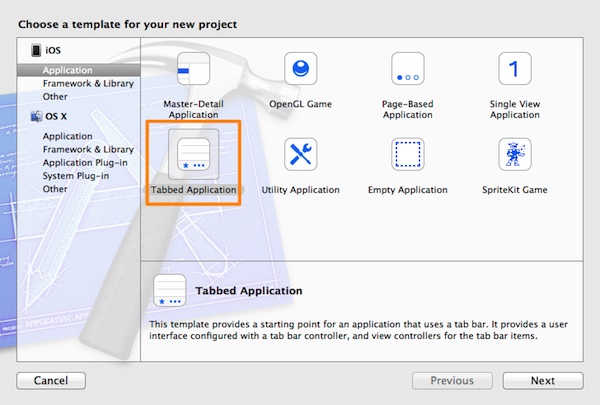Select Other under the iOS section
The width and height of the screenshot is (600, 405).
(x=56, y=97)
